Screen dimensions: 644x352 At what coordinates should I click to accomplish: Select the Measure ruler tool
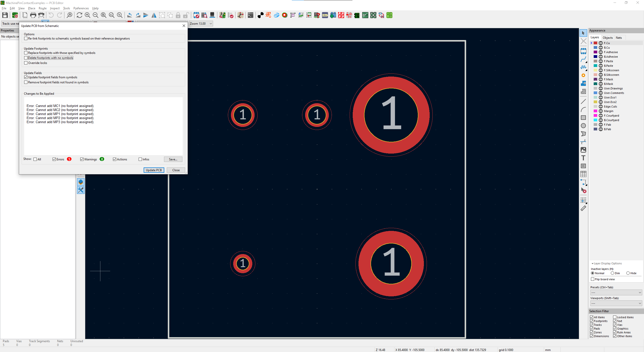coord(583,208)
